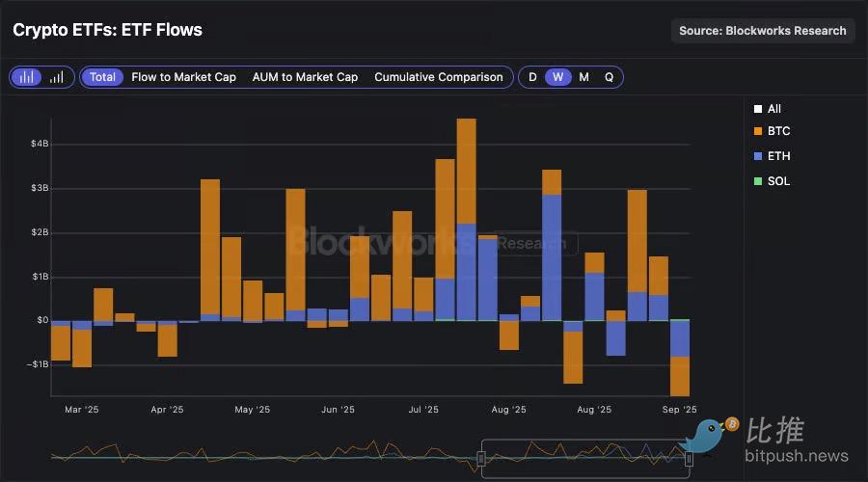Screen dimensions: 868x482
Task: Choose monthly (M) interval
Action: 583,77
